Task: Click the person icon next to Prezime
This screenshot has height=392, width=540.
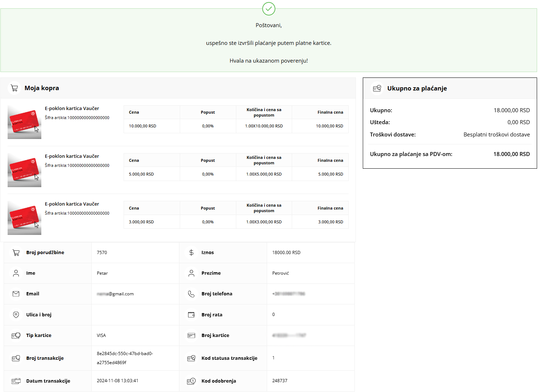Action: tap(191, 273)
